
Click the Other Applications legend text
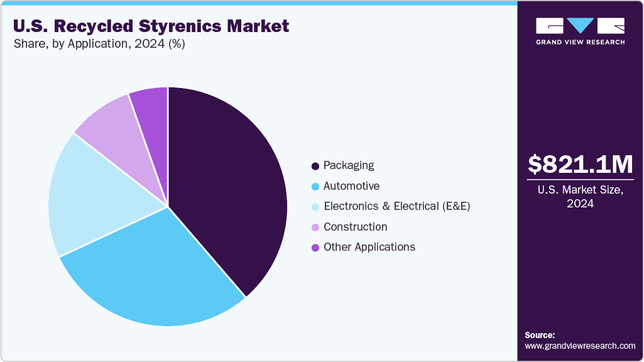[369, 248]
